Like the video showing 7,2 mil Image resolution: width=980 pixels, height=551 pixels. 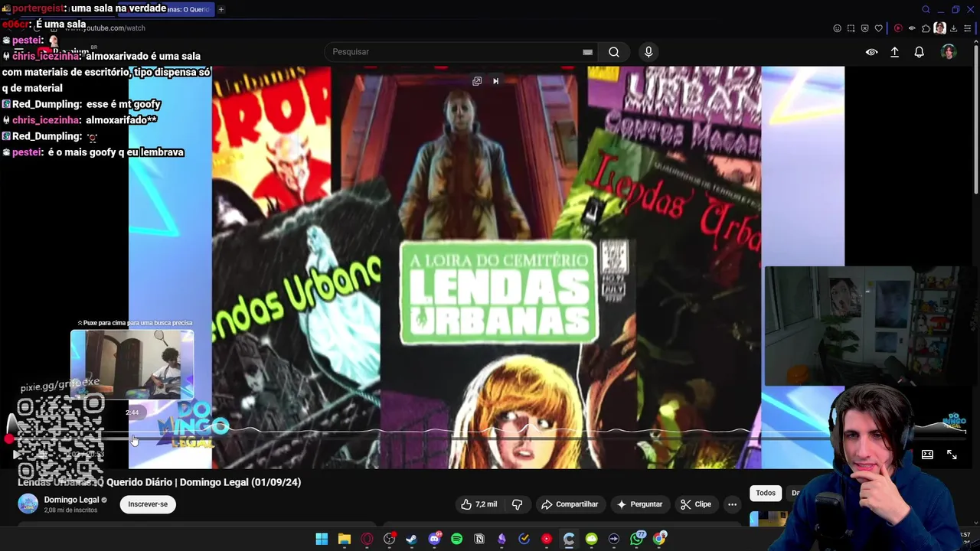(x=479, y=504)
